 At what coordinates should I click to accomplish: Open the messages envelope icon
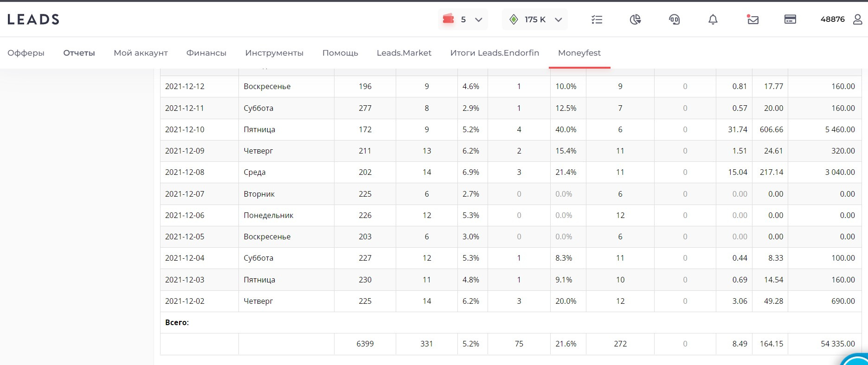coord(752,19)
